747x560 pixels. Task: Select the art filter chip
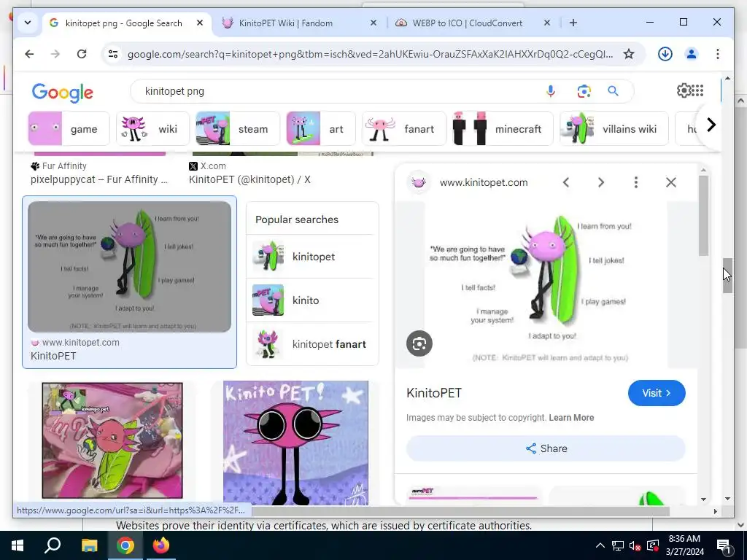[321, 128]
